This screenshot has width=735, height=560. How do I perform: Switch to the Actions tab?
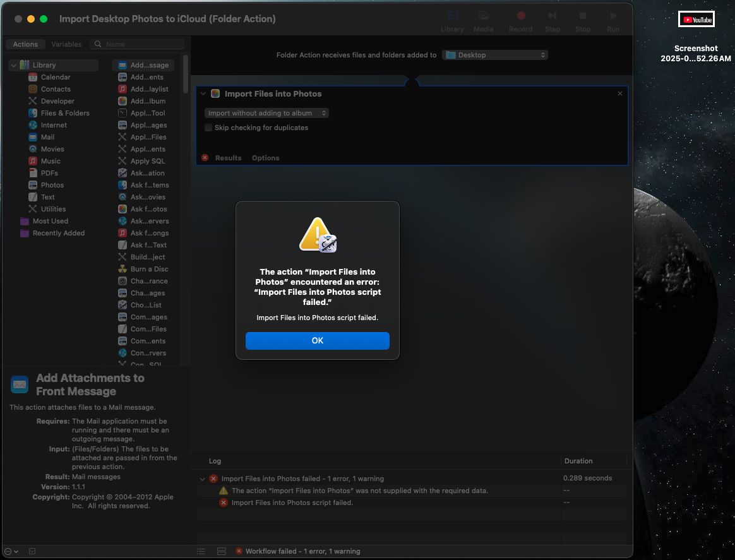click(x=25, y=44)
